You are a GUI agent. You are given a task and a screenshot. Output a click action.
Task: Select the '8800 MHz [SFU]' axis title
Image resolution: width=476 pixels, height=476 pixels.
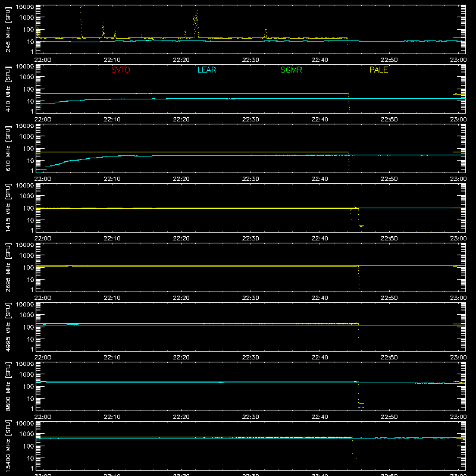coord(8,386)
